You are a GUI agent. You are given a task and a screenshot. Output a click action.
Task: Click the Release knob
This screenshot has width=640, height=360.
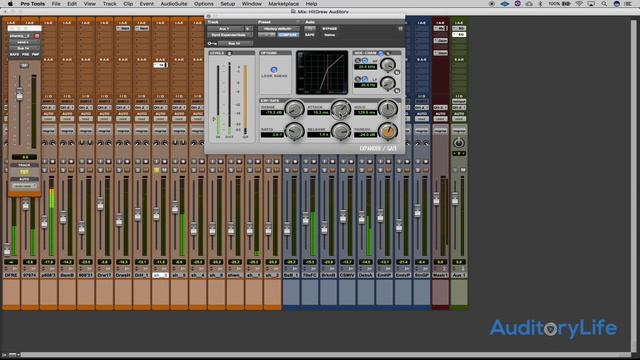pos(340,131)
